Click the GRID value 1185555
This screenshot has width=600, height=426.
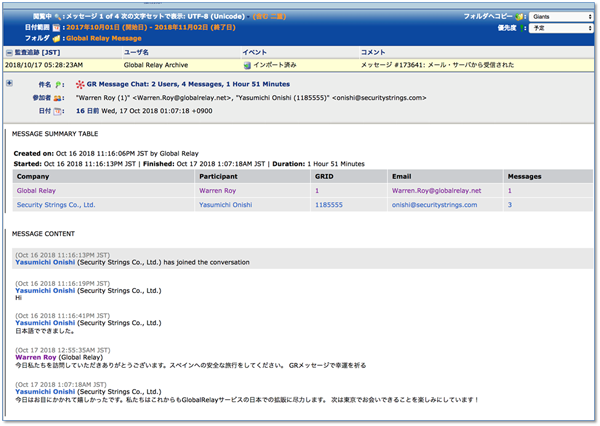coord(329,205)
